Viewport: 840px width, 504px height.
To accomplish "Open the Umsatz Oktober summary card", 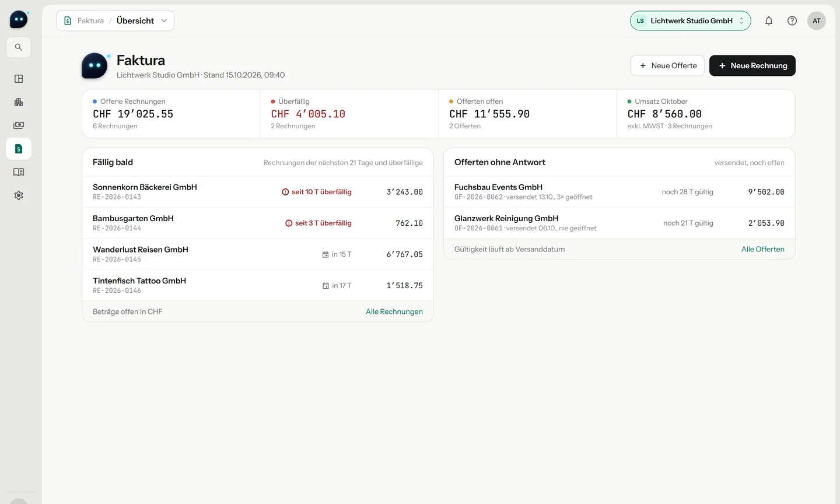I will (x=705, y=114).
